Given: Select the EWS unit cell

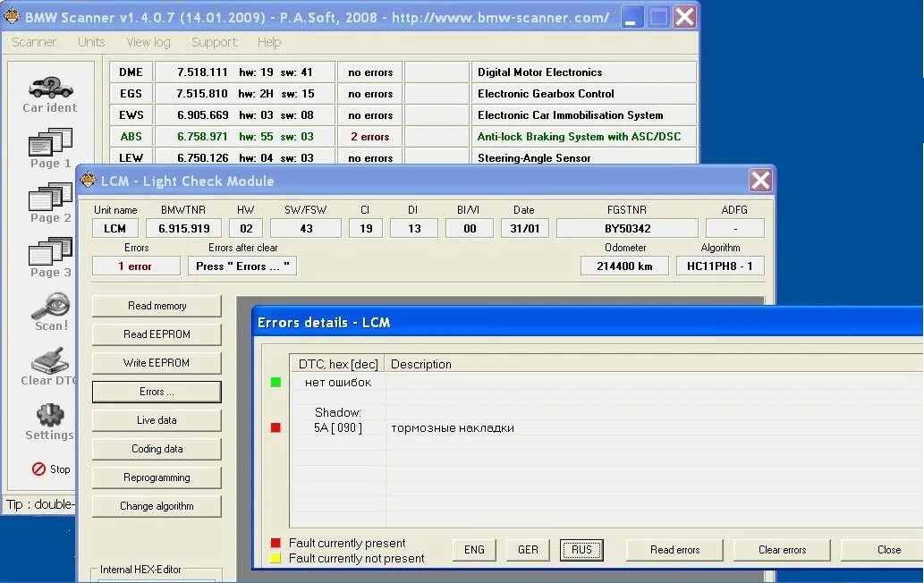Looking at the screenshot, I should (x=131, y=114).
